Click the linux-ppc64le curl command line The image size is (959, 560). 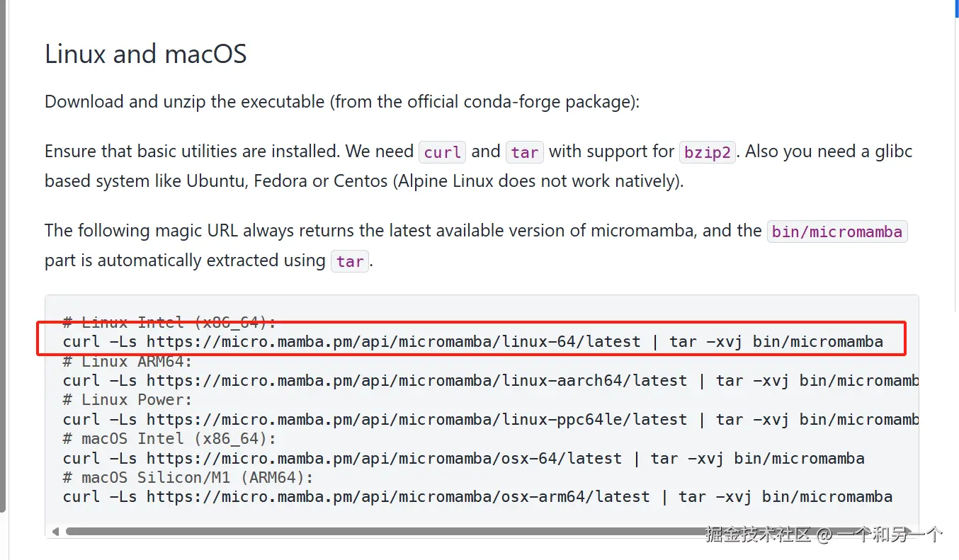coord(490,420)
